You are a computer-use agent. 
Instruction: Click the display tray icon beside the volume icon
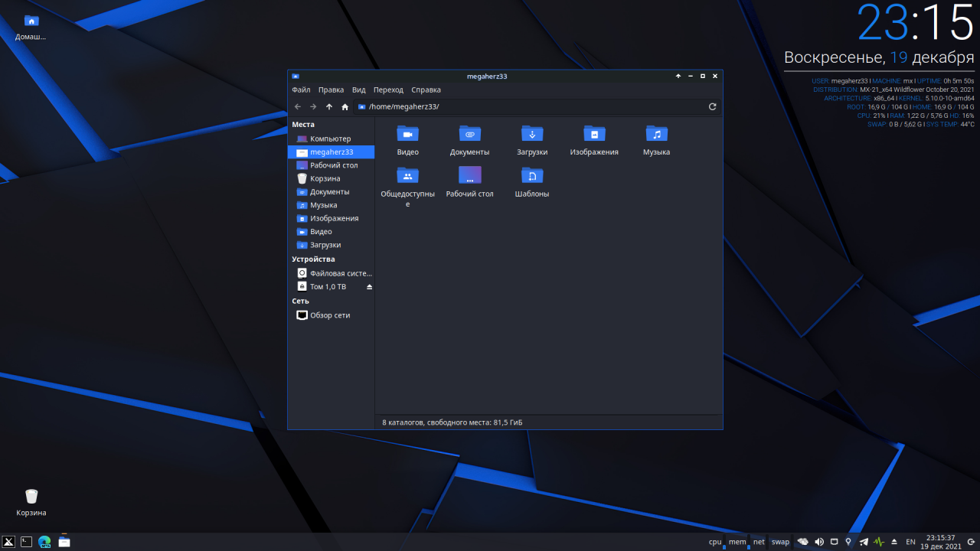click(x=834, y=542)
